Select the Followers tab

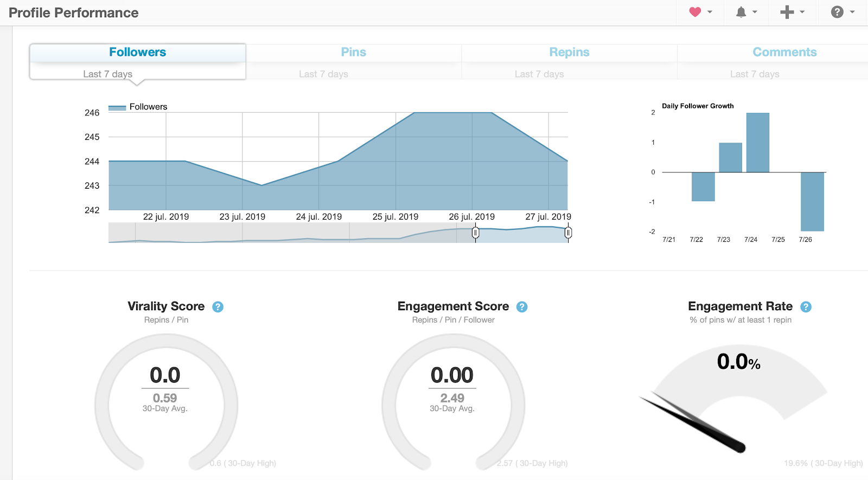pos(138,53)
